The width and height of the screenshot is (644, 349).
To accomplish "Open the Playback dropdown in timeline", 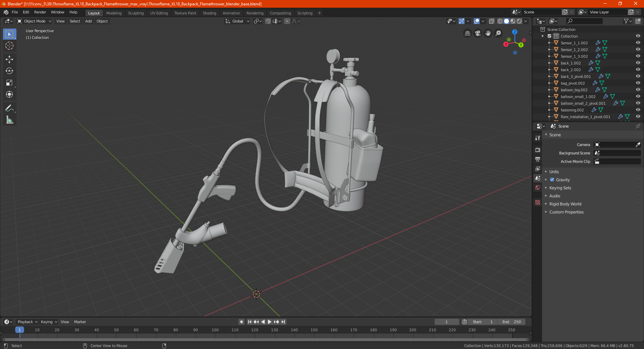I will (x=27, y=322).
